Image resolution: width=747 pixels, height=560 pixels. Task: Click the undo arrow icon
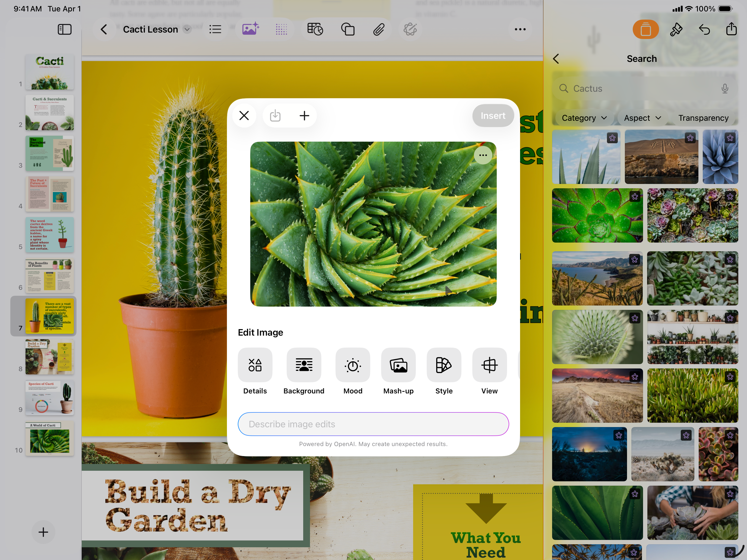704,29
